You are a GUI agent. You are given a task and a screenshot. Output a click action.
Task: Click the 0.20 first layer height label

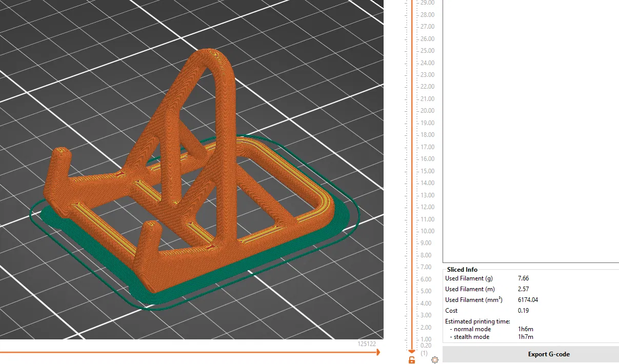coord(426,346)
